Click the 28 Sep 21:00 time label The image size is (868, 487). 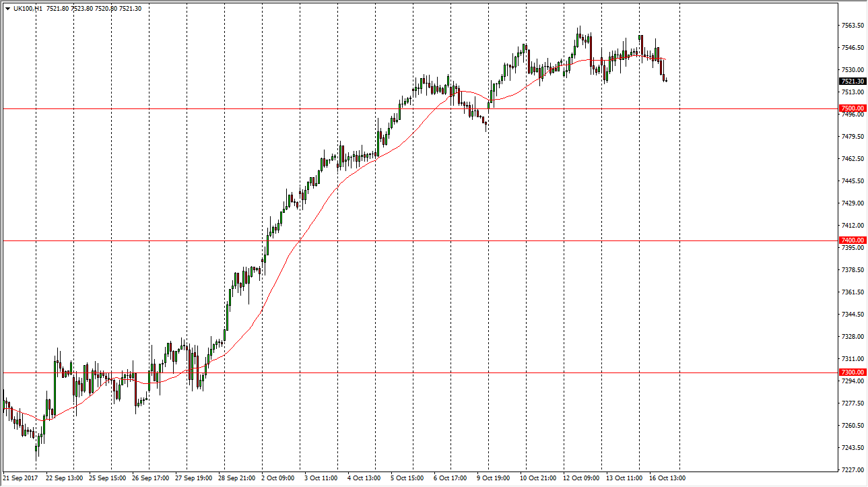235,478
